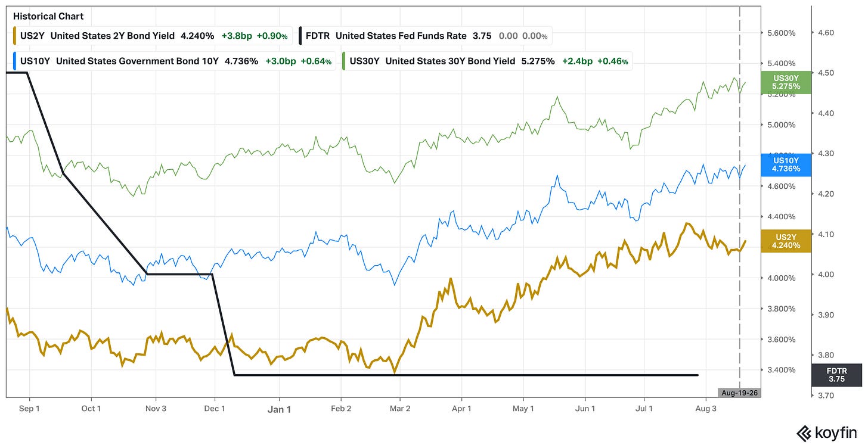The height and width of the screenshot is (448, 868).
Task: Select the US2Y gold legend color bar
Action: point(14,36)
